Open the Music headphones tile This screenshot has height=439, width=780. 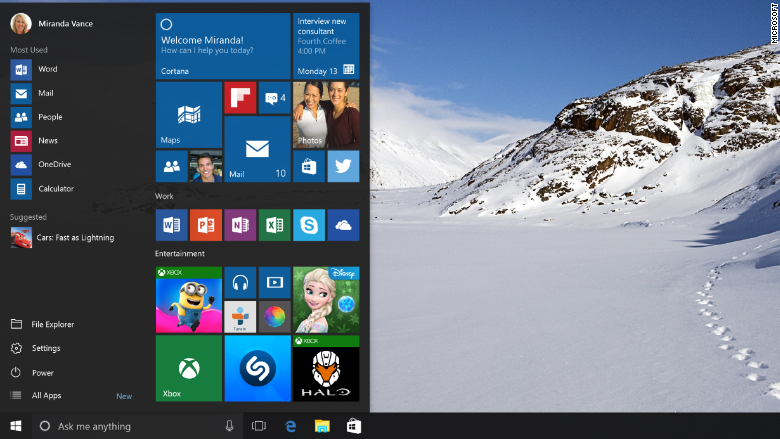coord(240,282)
